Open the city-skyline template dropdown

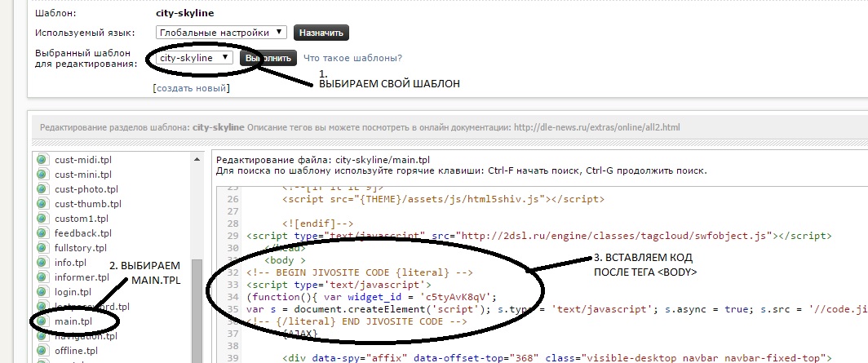(x=194, y=58)
